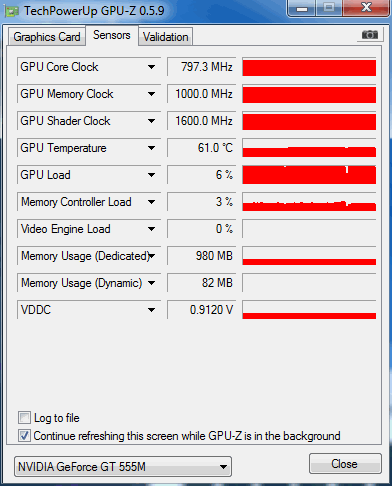Expand the GPU Temperature dropdown arrow

(151, 148)
